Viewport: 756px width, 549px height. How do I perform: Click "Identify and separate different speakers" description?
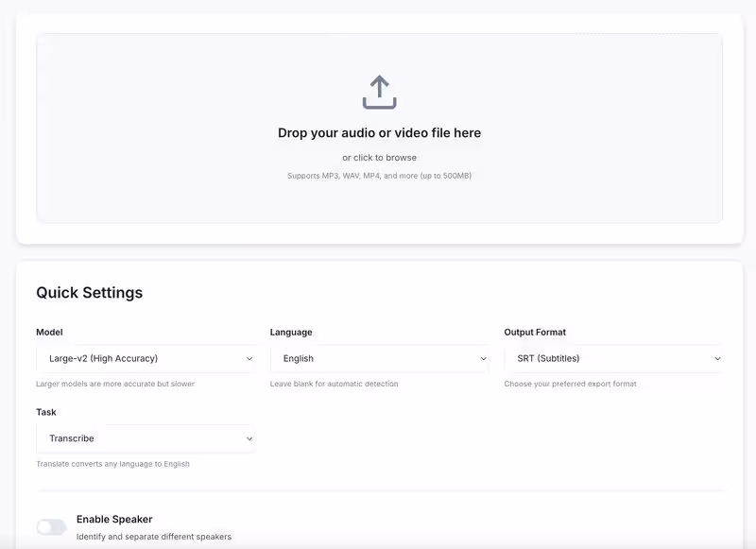click(154, 537)
